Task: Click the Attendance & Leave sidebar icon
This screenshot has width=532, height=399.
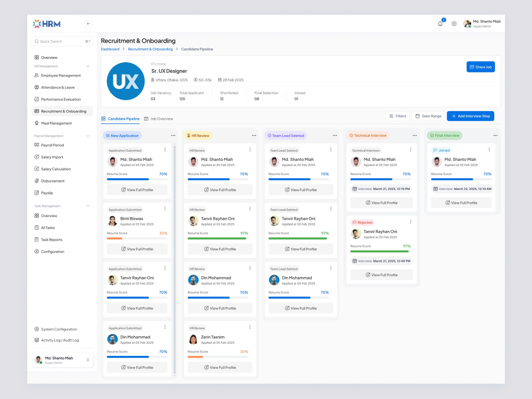Action: (x=37, y=87)
